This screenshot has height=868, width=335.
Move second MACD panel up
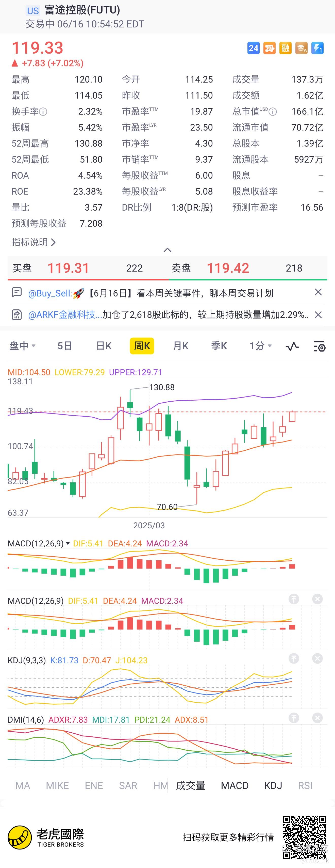pyautogui.click(x=294, y=599)
